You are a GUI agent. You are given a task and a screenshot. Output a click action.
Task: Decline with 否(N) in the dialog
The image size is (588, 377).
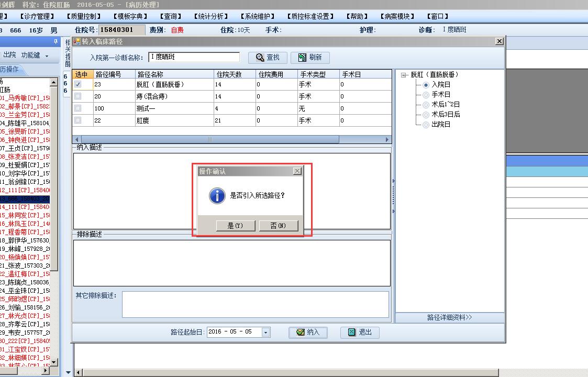click(x=278, y=226)
